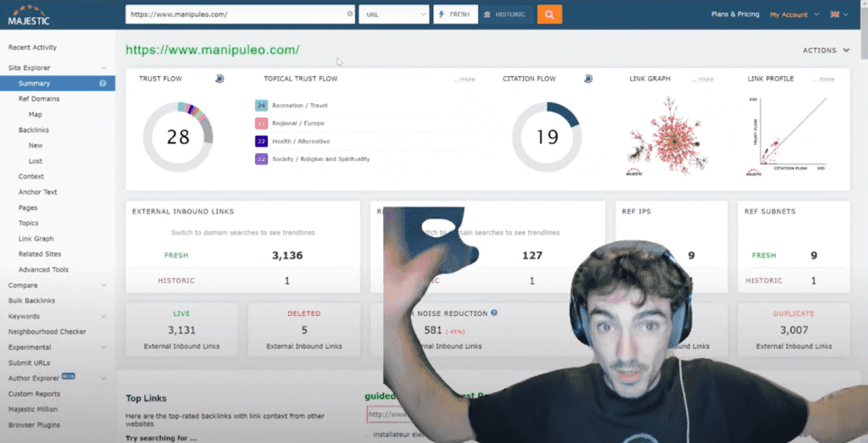Open Backlinks in the sidebar
The image size is (868, 443).
(x=34, y=130)
